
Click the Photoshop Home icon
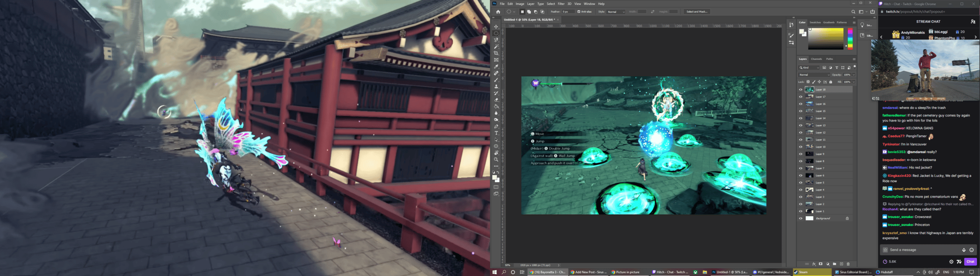[x=498, y=12]
